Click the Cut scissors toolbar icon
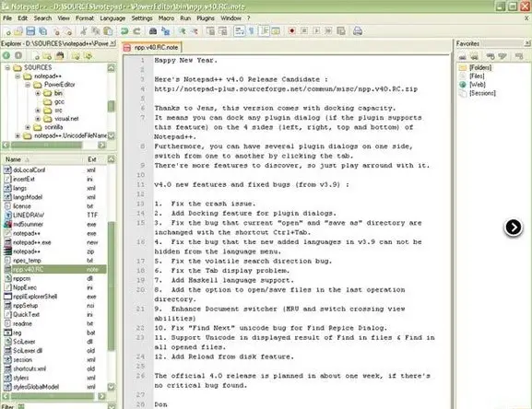532x409 pixels. tap(83, 31)
